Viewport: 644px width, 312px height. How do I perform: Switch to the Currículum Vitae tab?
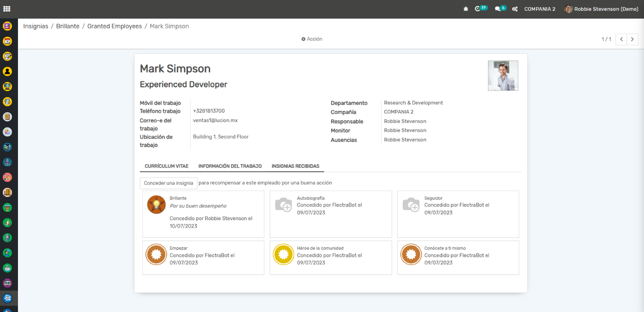pos(166,166)
